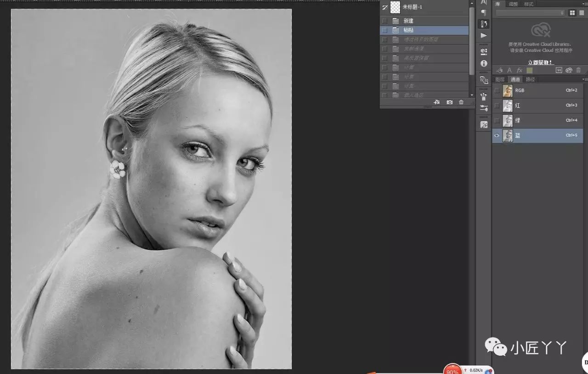Image resolution: width=588 pixels, height=374 pixels.
Task: Open the library selection dropdown
Action: point(530,13)
